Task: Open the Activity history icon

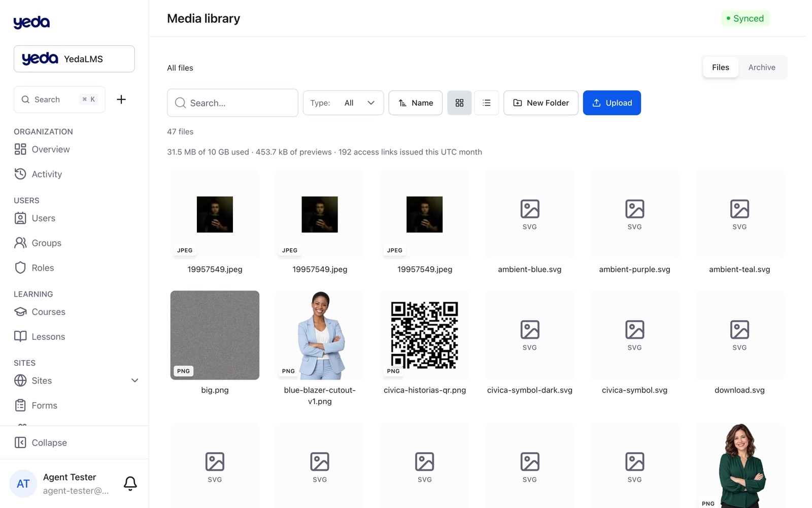Action: pyautogui.click(x=20, y=174)
